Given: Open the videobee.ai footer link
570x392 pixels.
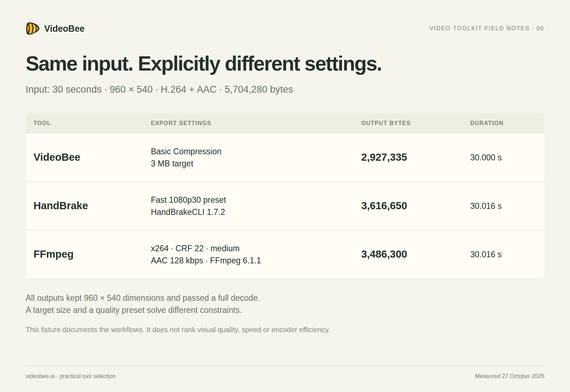Looking at the screenshot, I should [x=40, y=376].
